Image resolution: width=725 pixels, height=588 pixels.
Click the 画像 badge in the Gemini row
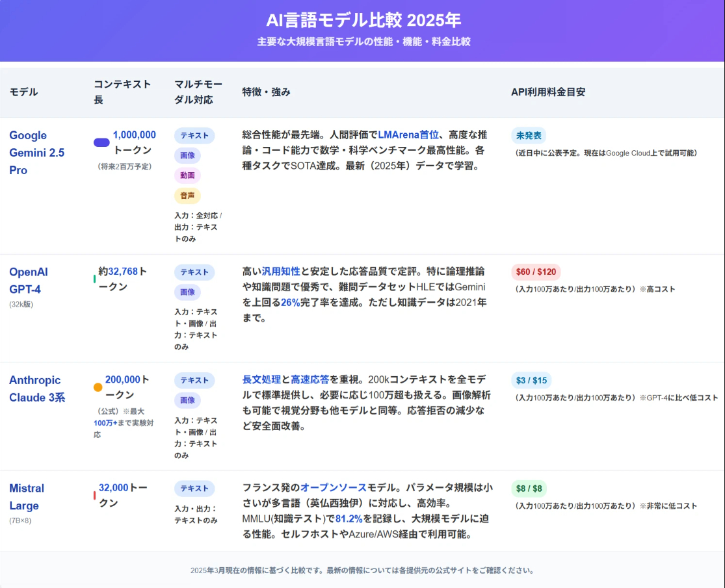pos(187,155)
